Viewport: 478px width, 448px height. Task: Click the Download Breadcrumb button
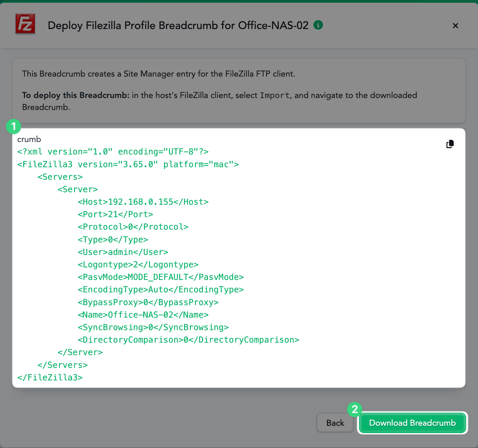tap(412, 423)
